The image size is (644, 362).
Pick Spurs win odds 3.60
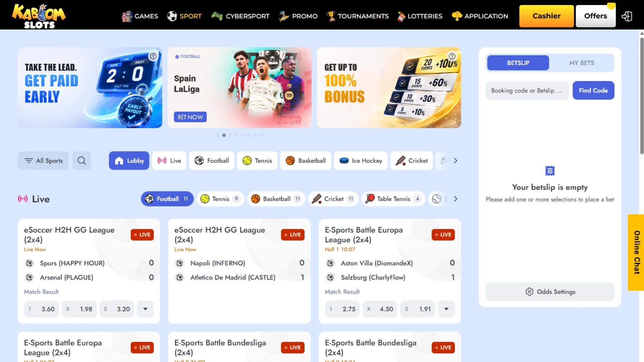[x=42, y=309]
